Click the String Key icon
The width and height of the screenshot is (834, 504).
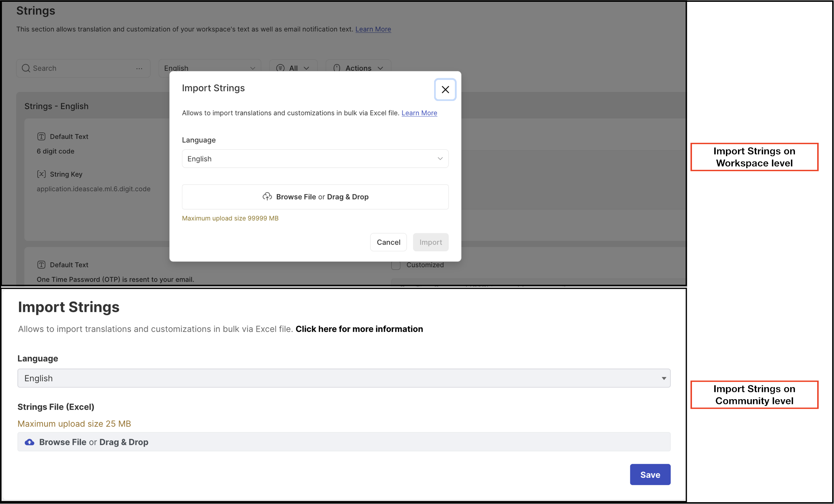coord(41,174)
